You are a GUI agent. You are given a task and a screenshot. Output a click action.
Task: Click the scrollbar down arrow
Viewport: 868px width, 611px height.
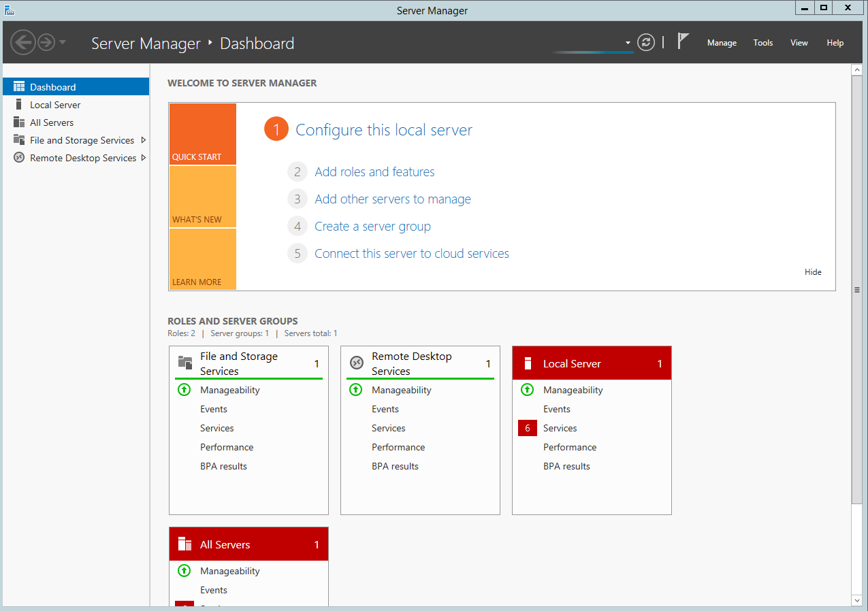tap(857, 600)
